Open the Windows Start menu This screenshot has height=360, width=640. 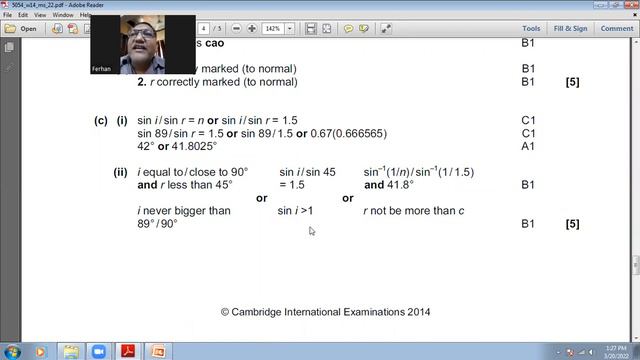12,351
